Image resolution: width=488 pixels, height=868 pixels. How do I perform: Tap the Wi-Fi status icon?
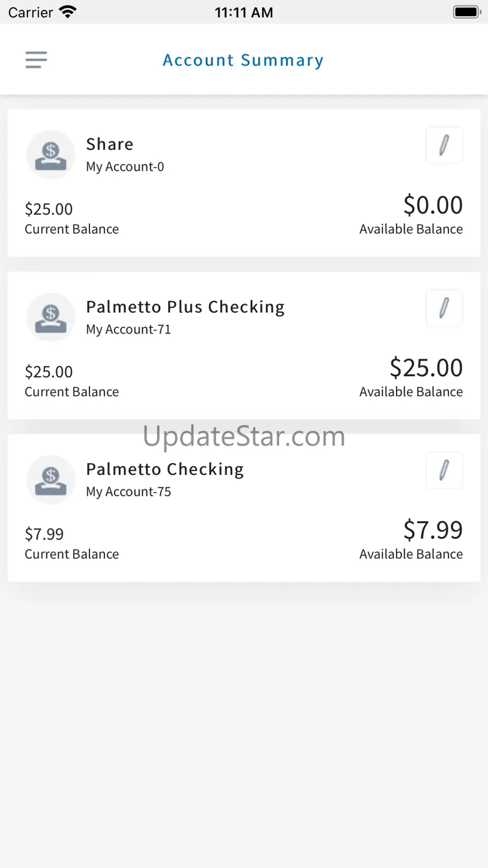click(x=67, y=12)
